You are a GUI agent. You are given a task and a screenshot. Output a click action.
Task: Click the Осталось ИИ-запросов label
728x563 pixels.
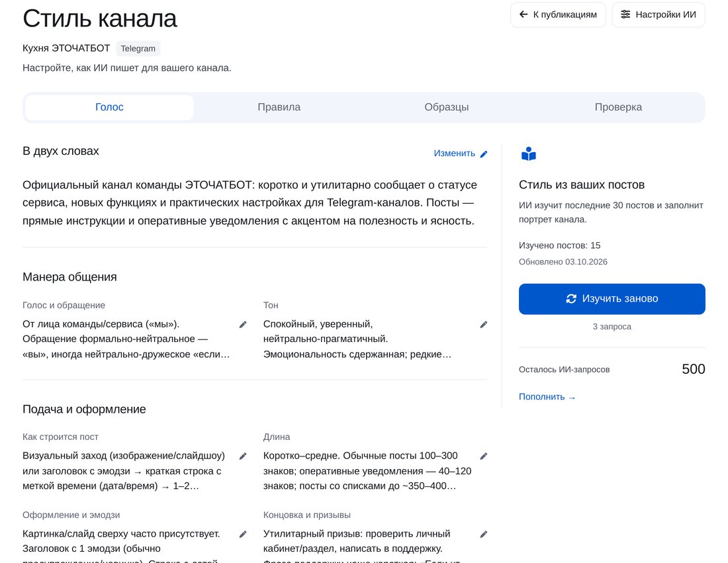pos(564,369)
